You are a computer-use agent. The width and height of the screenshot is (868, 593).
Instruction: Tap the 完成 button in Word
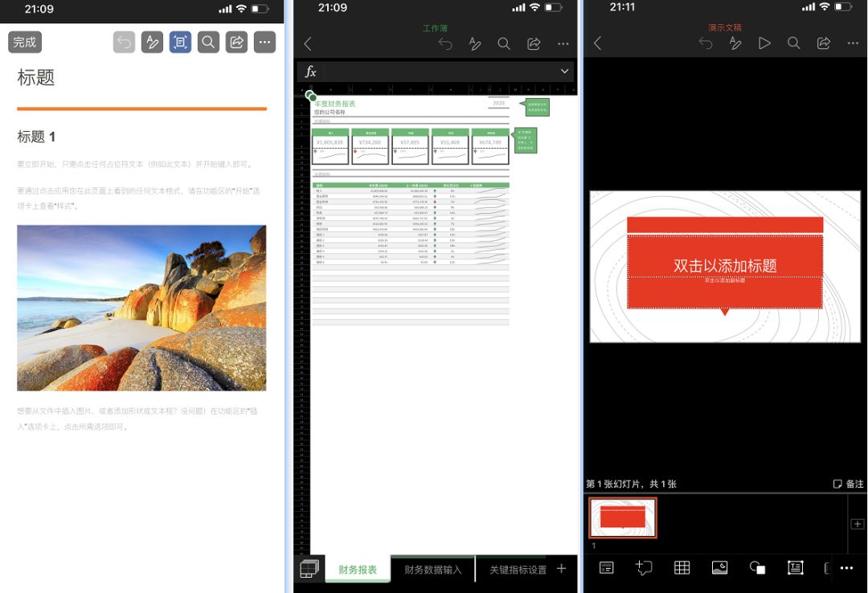[25, 42]
